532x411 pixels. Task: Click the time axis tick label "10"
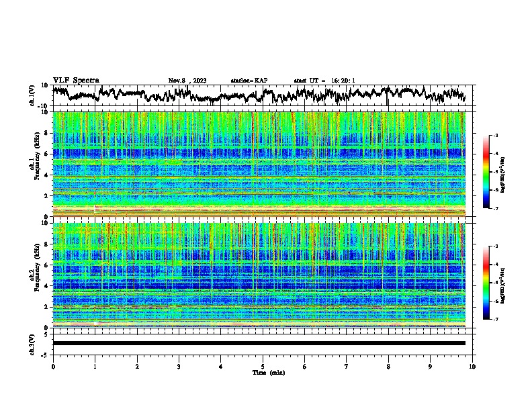(x=472, y=367)
